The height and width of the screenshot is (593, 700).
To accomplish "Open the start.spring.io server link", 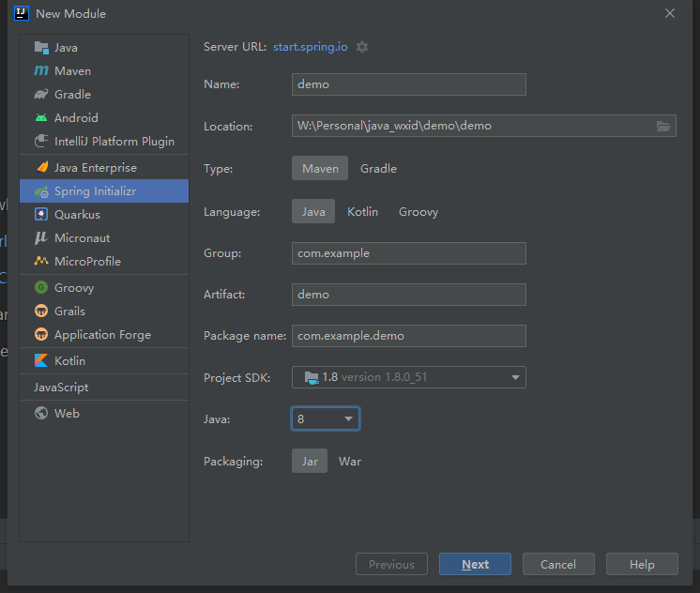I will pos(311,47).
